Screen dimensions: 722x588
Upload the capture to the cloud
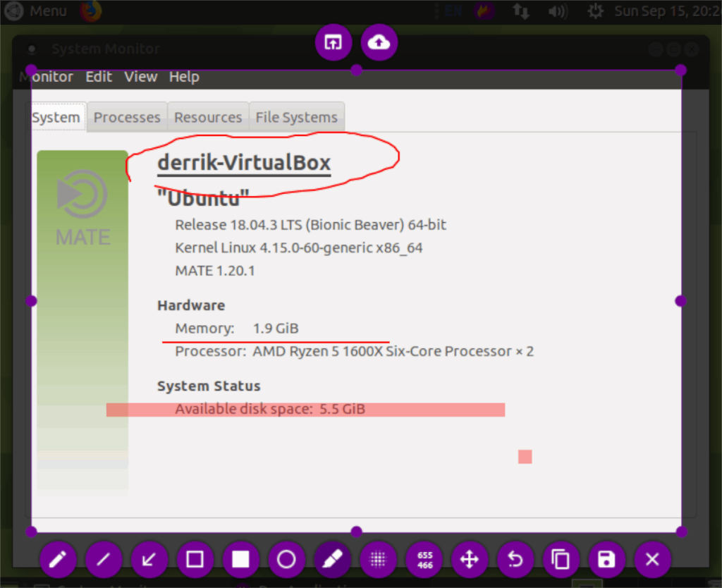[379, 43]
